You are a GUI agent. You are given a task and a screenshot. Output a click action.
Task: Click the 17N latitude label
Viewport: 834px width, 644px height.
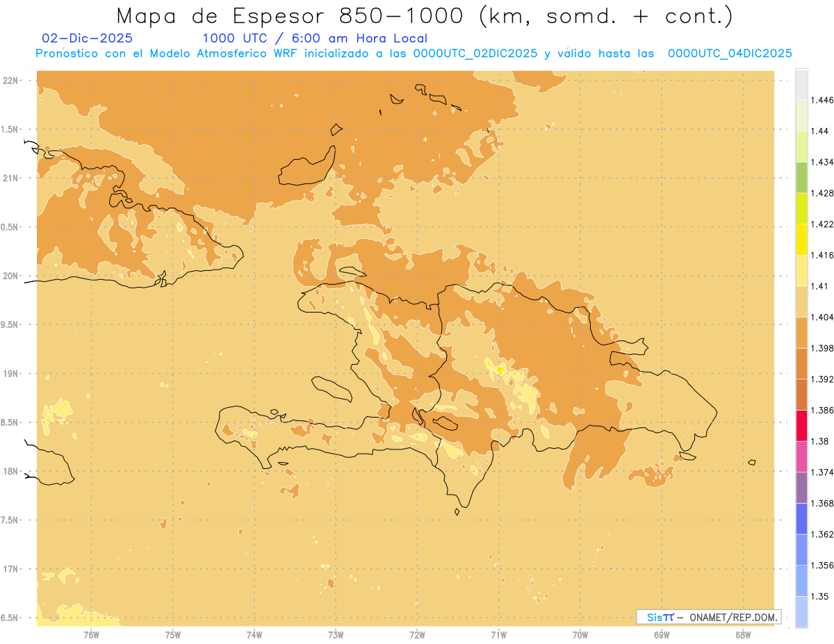10,569
